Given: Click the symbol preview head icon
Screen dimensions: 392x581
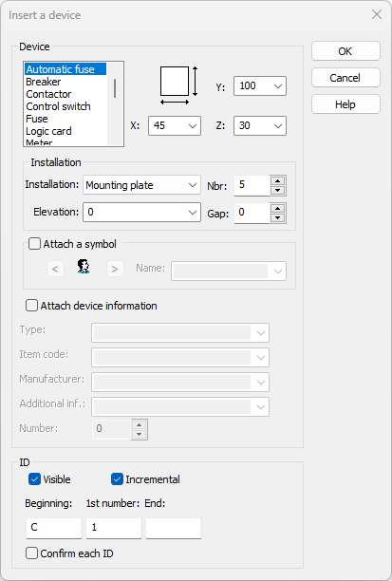Looking at the screenshot, I should click(84, 267).
